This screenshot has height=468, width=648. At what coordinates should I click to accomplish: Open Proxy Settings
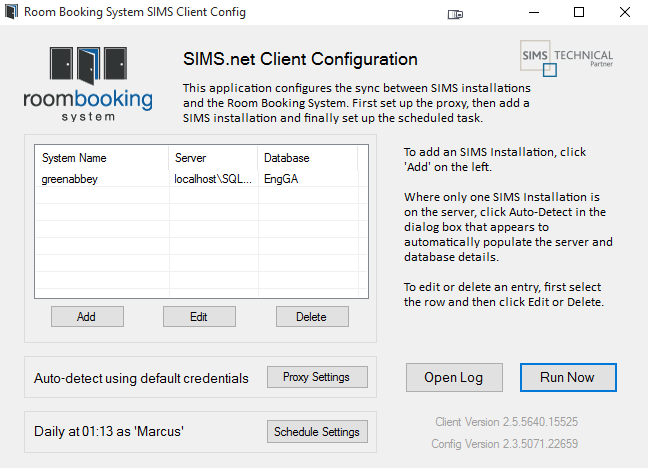click(317, 377)
